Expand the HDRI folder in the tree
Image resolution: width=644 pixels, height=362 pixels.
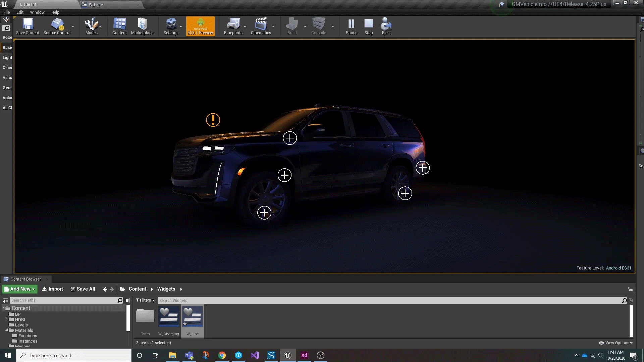pos(6,319)
